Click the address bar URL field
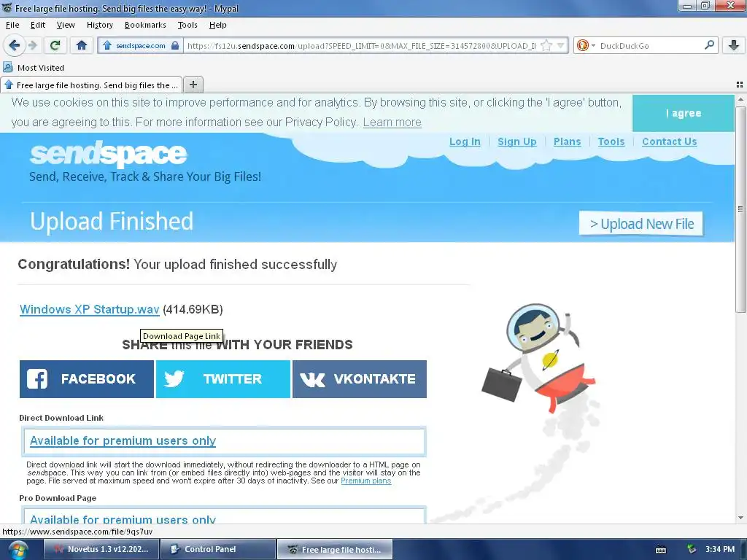747x560 pixels. point(362,46)
